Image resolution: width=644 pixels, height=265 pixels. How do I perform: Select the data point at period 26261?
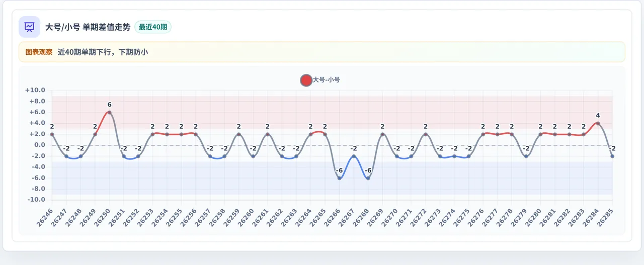point(267,134)
